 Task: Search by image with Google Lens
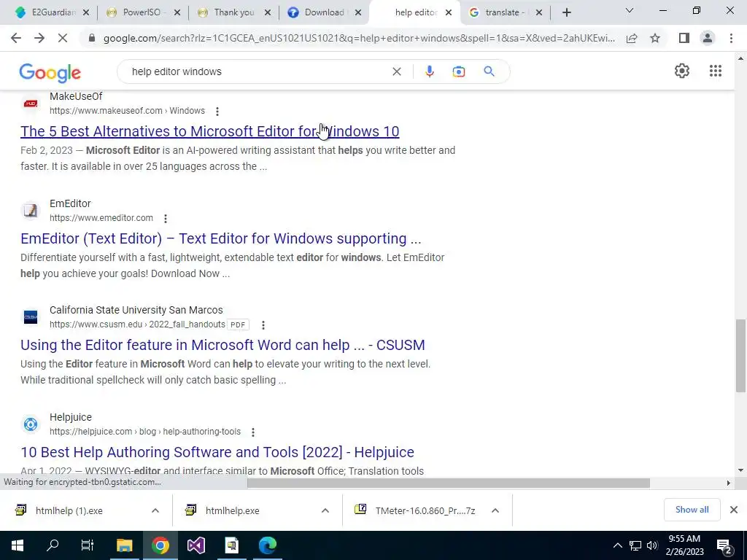click(x=459, y=71)
